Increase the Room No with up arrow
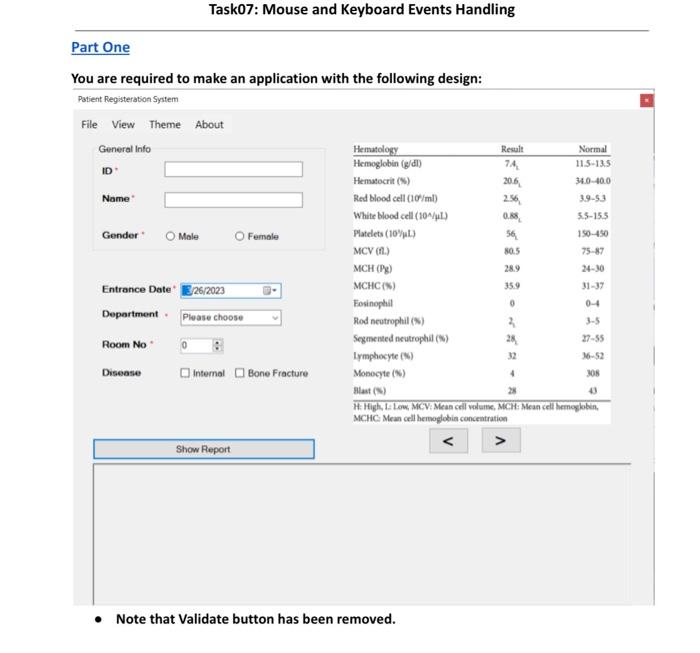The height and width of the screenshot is (653, 700). coord(217,342)
